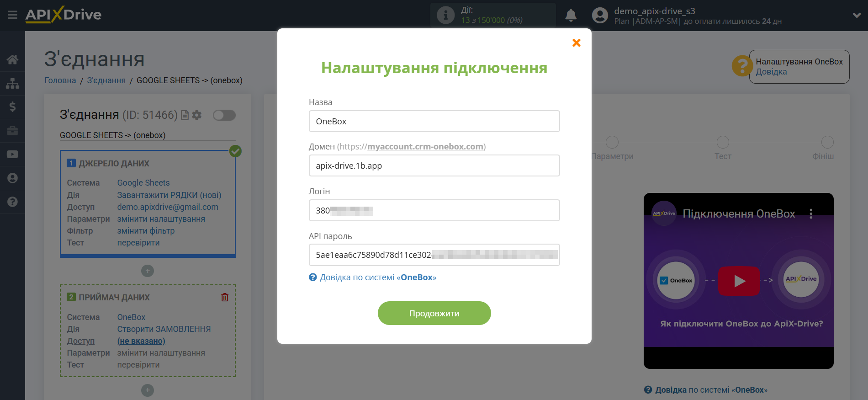868x400 pixels.
Task: Click the ApiX-Drive logo
Action: tap(64, 15)
